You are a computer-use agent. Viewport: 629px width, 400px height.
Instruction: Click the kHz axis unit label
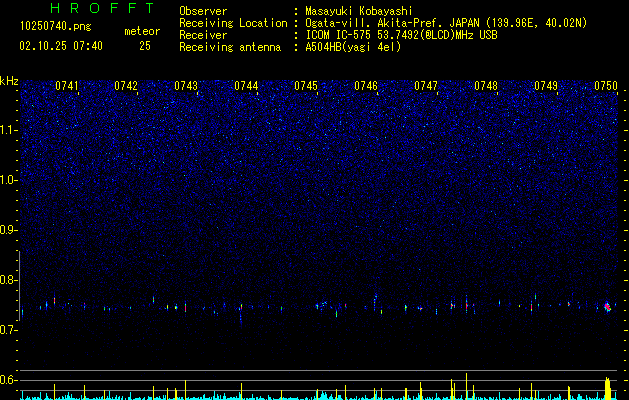[9, 81]
